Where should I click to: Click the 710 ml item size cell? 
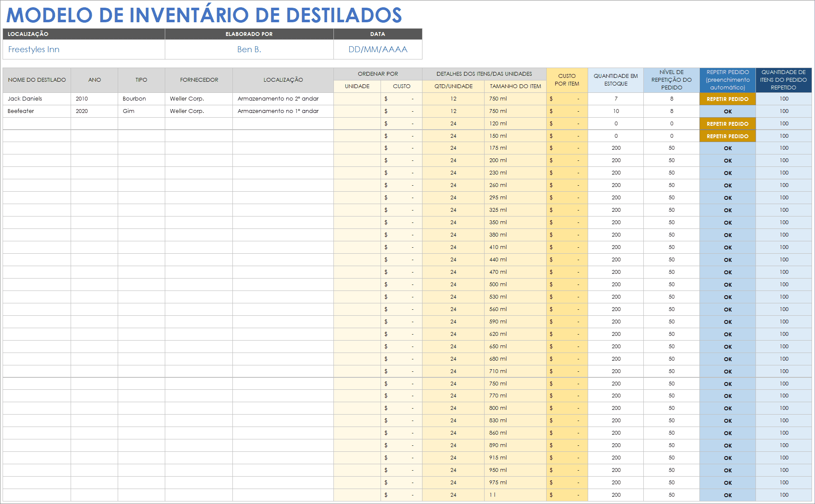[515, 371]
